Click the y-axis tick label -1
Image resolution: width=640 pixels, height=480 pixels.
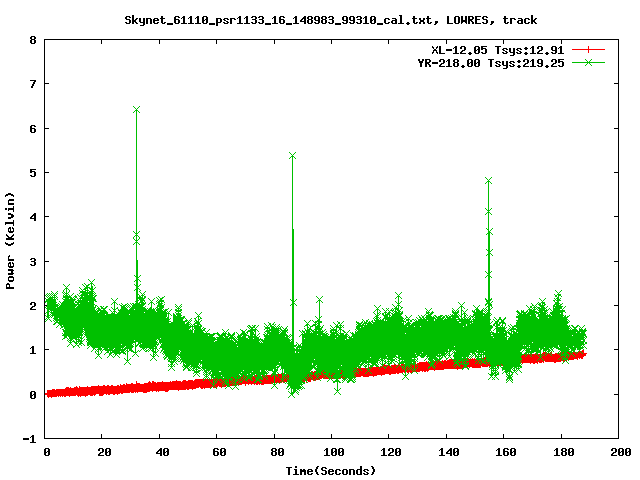(x=30, y=439)
